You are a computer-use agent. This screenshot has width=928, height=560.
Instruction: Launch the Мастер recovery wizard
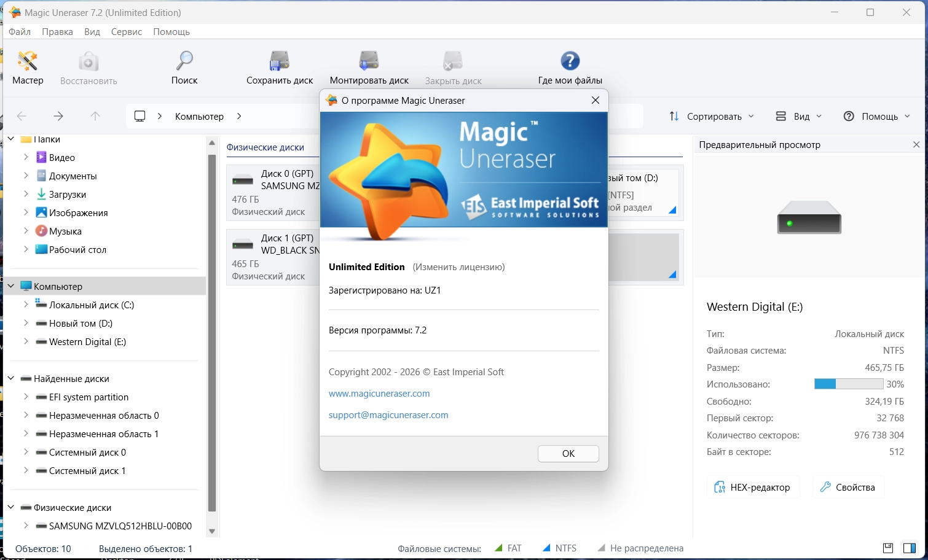pyautogui.click(x=28, y=68)
